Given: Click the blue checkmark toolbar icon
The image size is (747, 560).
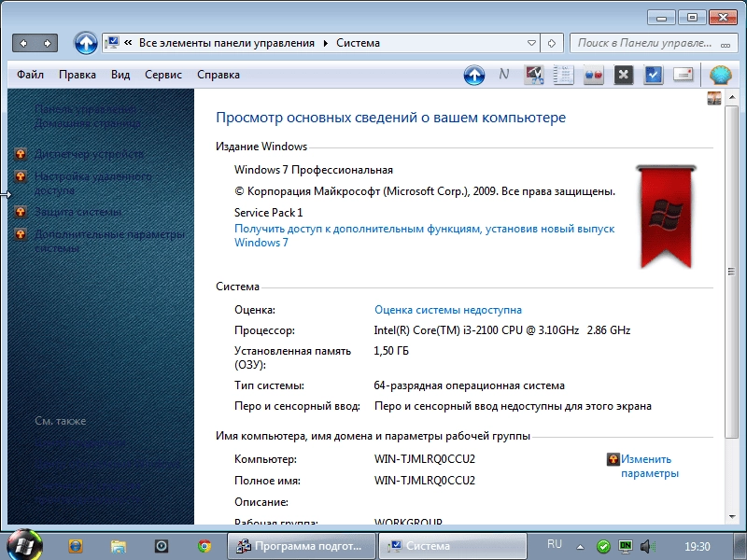Looking at the screenshot, I should [x=653, y=75].
